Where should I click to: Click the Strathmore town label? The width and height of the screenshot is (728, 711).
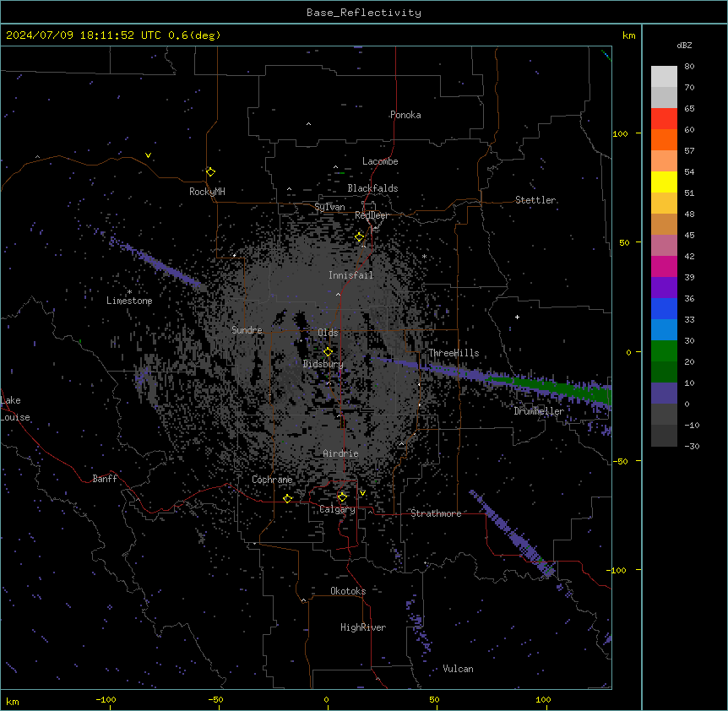(436, 513)
